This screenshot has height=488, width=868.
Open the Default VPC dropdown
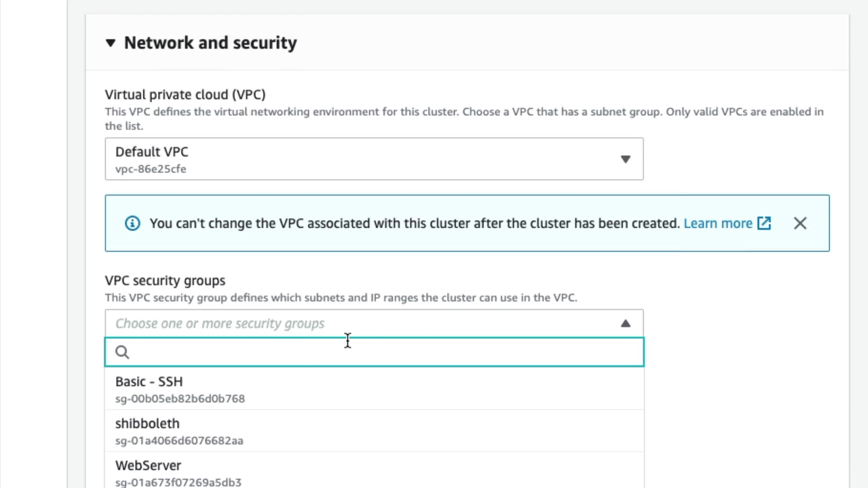pyautogui.click(x=373, y=159)
